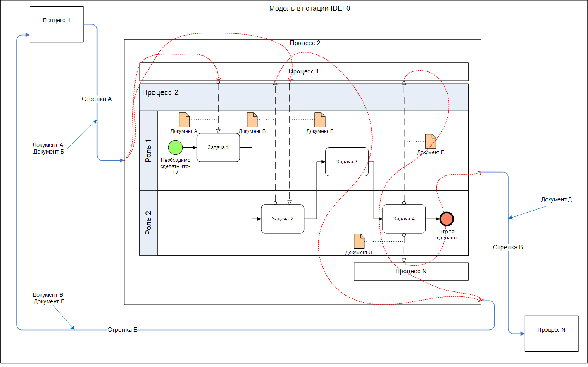Viewport: 588px width, 367px height.
Task: Click the Задача 2 task box
Action: (283, 219)
